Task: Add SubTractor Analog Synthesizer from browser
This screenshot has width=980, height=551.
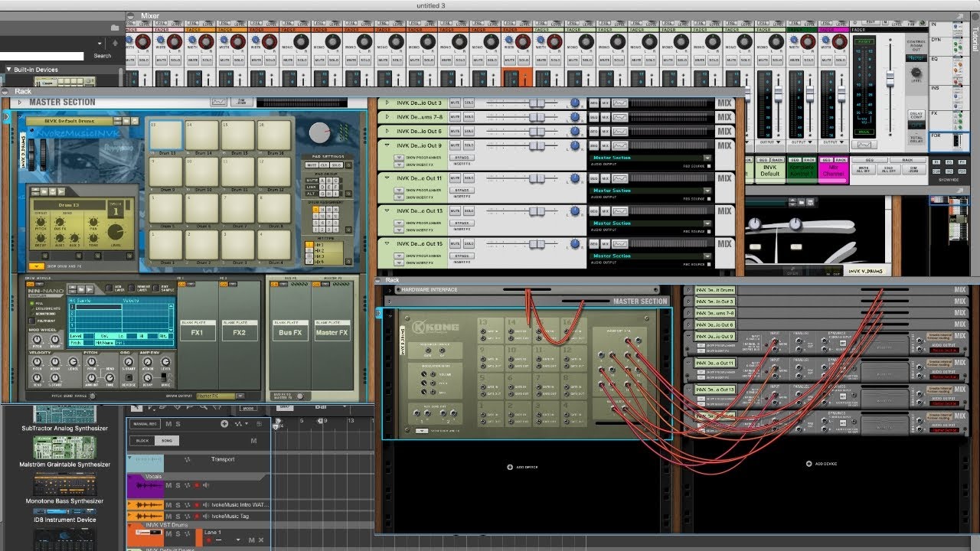Action: [65, 418]
